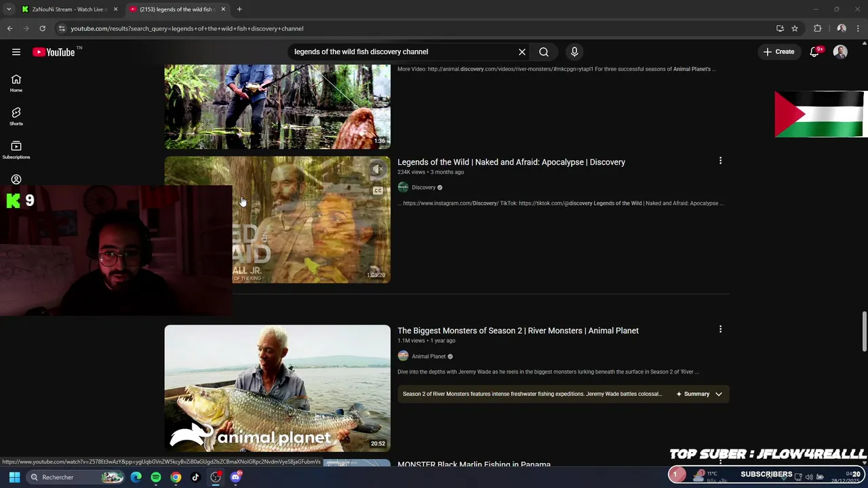
Task: Open the tab search dropdown arrow
Action: point(9,9)
